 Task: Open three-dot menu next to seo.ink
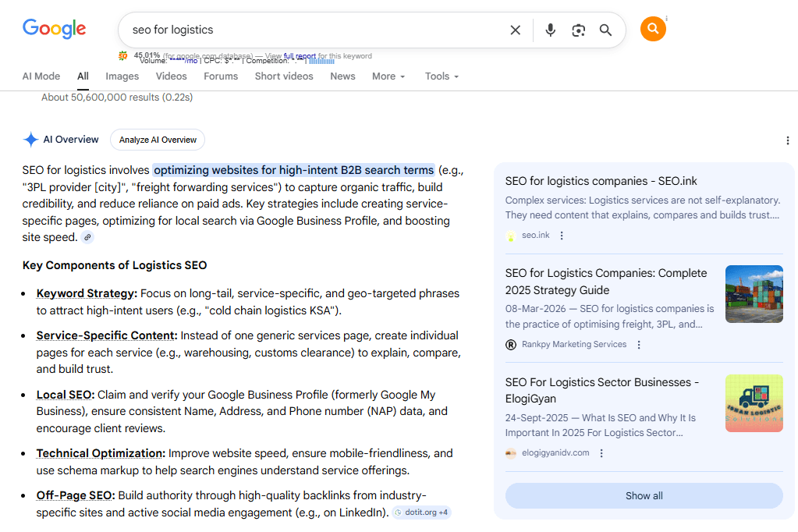tap(562, 236)
